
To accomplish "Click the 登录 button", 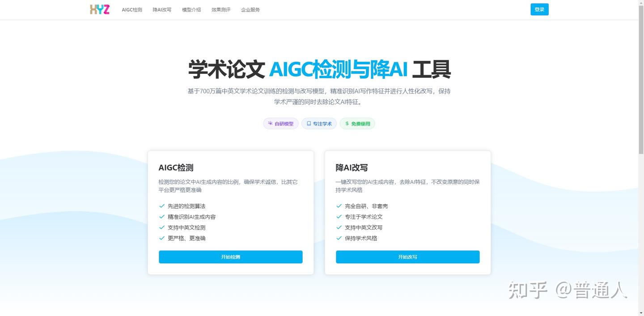I will pos(539,9).
